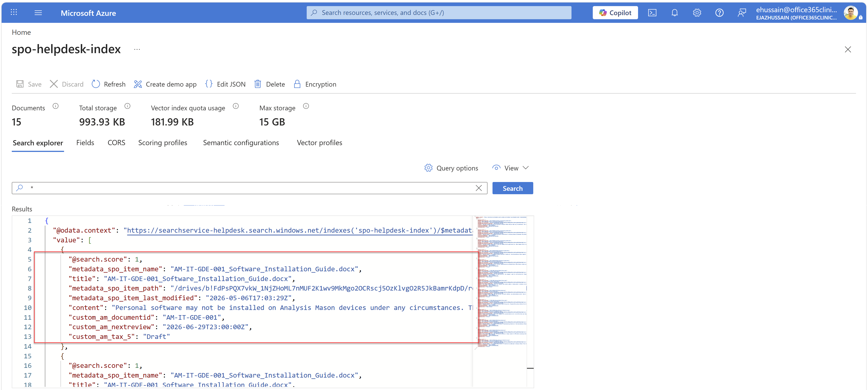
Task: Click the magnifier icon in query box
Action: 20,188
